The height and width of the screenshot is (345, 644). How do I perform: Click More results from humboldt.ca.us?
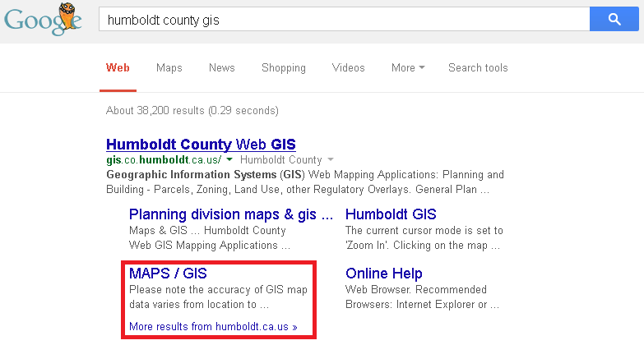tap(213, 327)
